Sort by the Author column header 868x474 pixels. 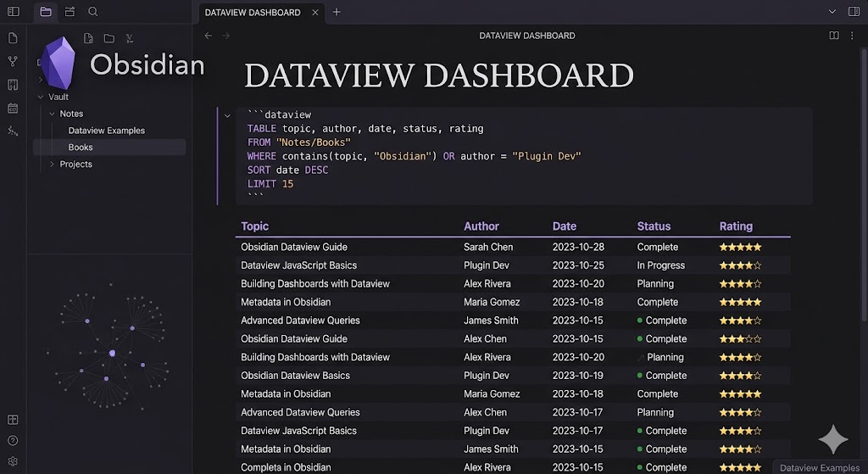[481, 226]
